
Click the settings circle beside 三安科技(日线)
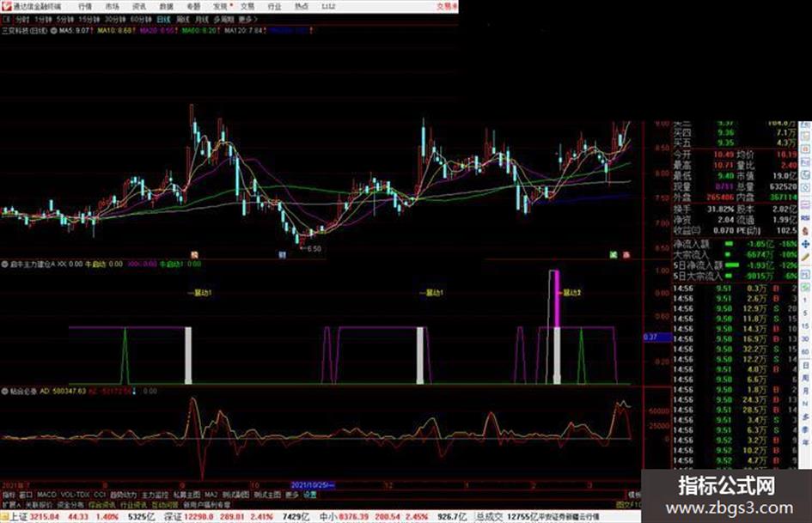tap(52, 31)
